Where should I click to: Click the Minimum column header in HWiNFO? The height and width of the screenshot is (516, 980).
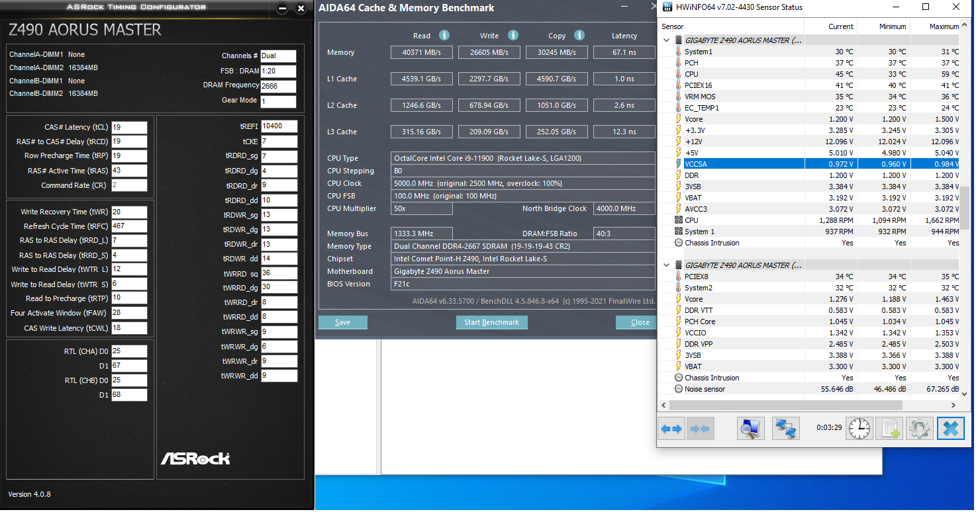883,26
